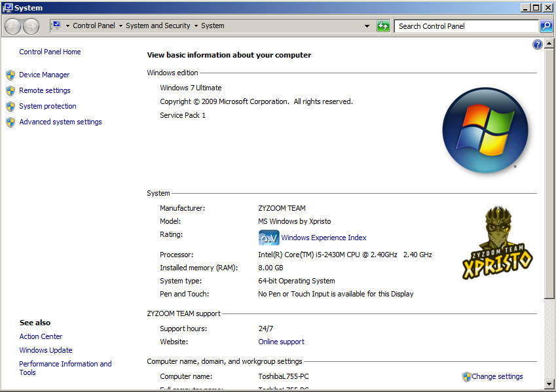This screenshot has height=392, width=556.
Task: Click the computer icon in the address bar
Action: (x=56, y=25)
